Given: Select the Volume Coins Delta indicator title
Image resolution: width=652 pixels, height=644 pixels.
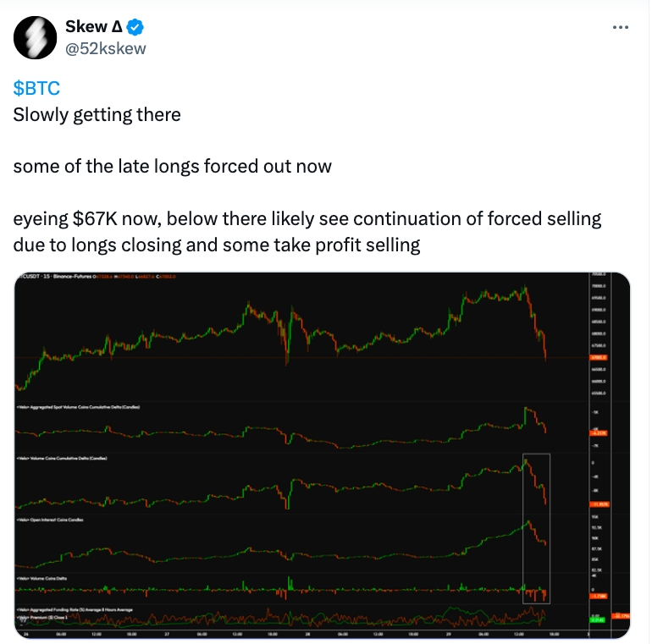Looking at the screenshot, I should tap(41, 578).
